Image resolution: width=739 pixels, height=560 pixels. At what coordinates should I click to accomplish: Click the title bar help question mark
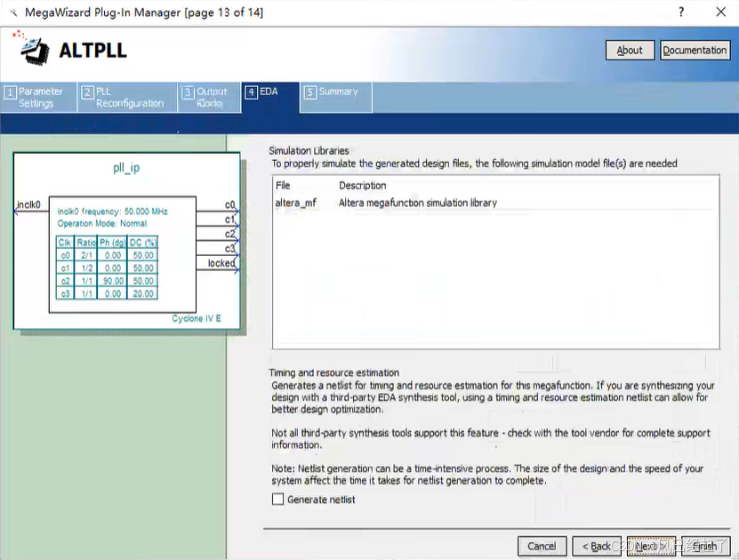681,12
